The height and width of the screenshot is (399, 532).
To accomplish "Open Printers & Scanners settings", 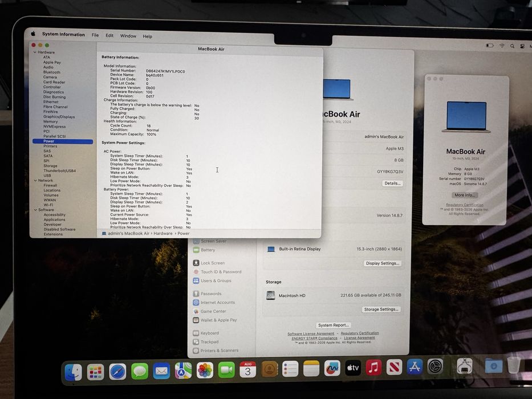I will pyautogui.click(x=216, y=351).
